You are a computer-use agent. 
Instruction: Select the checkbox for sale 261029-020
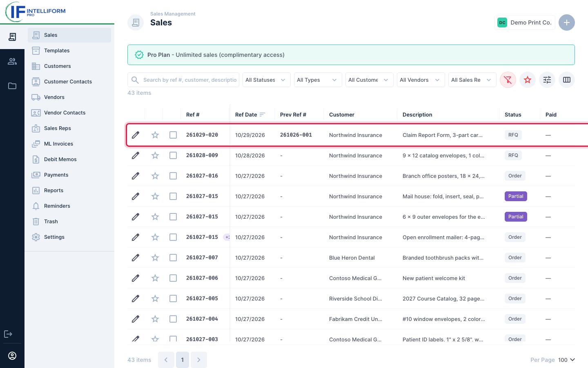click(x=173, y=135)
